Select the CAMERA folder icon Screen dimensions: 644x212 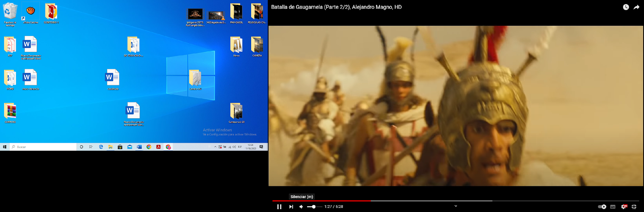257,46
